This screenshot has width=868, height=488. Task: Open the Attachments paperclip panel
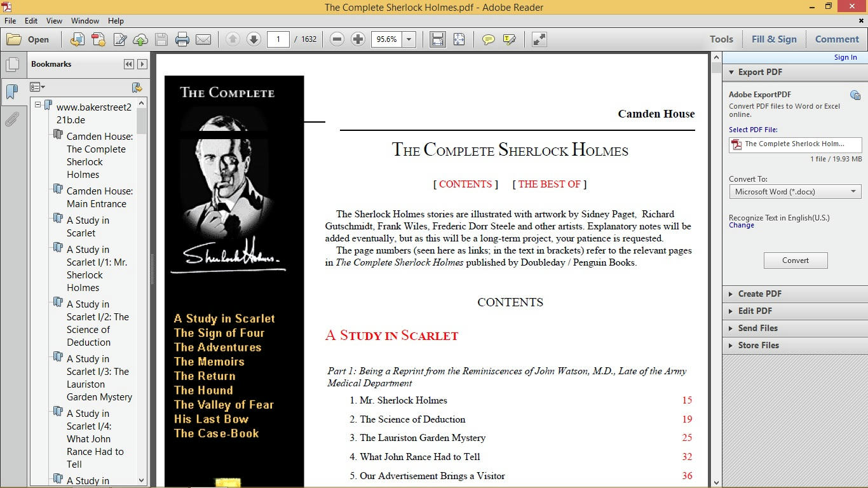(x=12, y=119)
